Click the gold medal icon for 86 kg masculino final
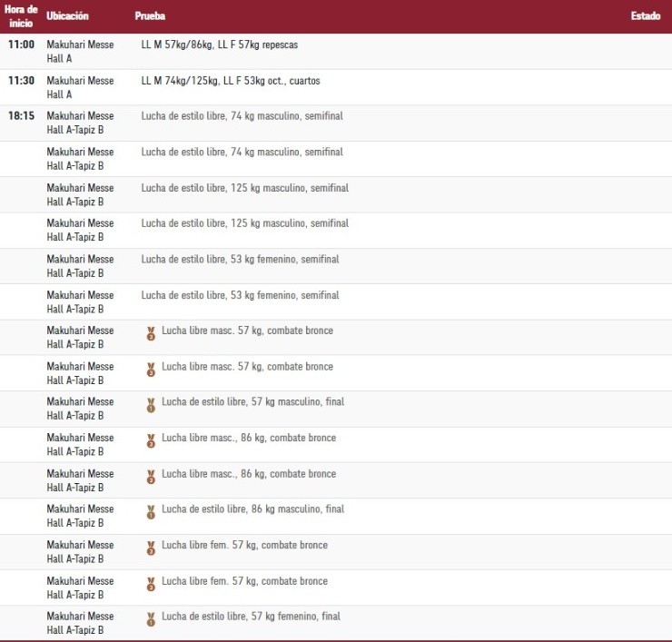 click(x=151, y=511)
